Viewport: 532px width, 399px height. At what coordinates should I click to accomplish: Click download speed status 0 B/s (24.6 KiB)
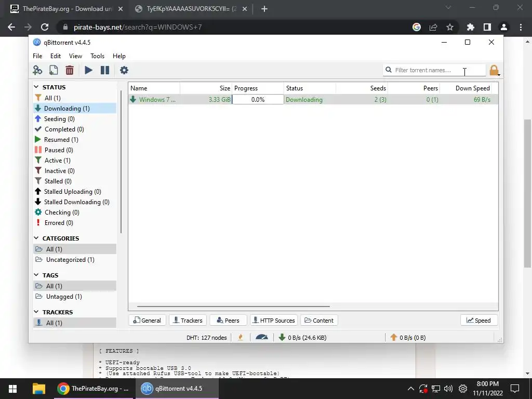(302, 338)
